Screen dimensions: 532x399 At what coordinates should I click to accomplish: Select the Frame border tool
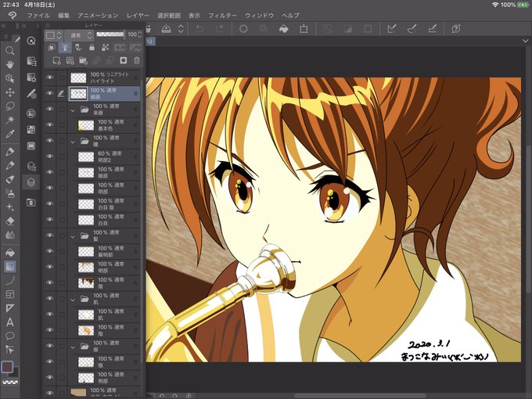coord(10,294)
